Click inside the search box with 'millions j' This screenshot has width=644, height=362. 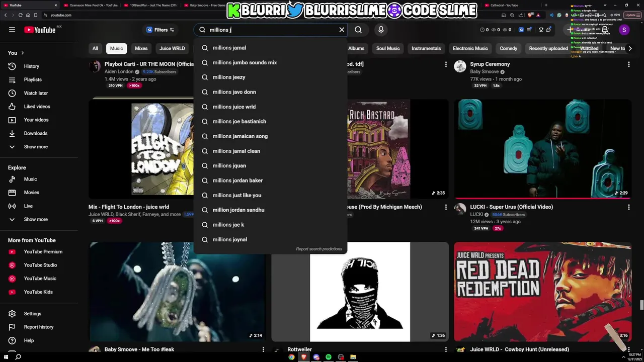pyautogui.click(x=271, y=30)
